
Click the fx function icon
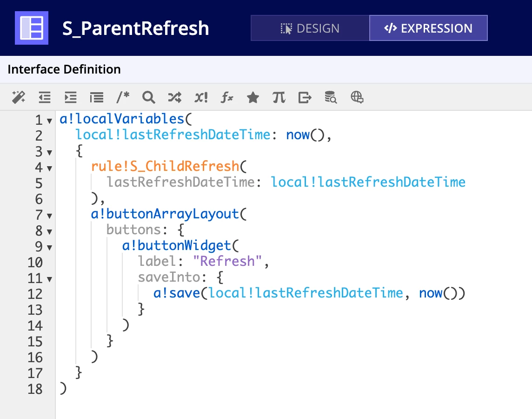point(227,97)
